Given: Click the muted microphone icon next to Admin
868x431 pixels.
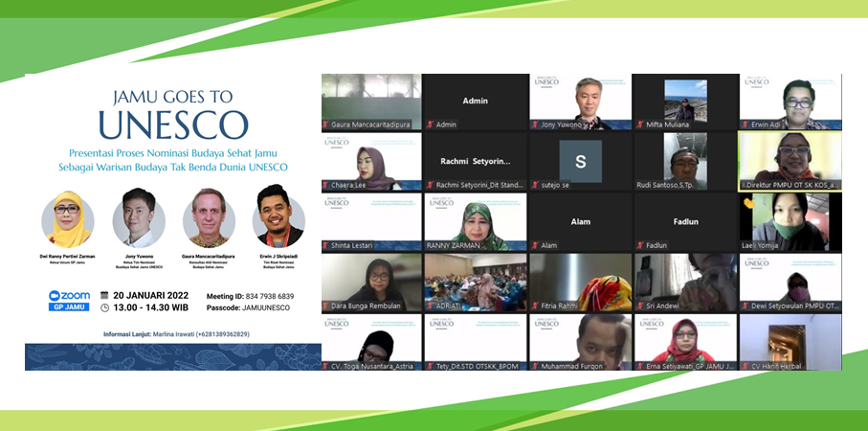Looking at the screenshot, I should point(430,125).
